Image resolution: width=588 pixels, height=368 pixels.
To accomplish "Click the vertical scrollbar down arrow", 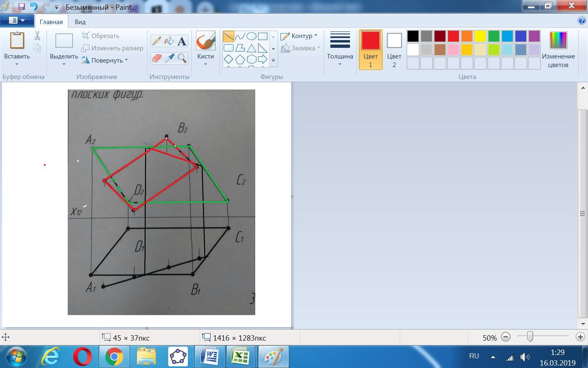I will point(583,323).
